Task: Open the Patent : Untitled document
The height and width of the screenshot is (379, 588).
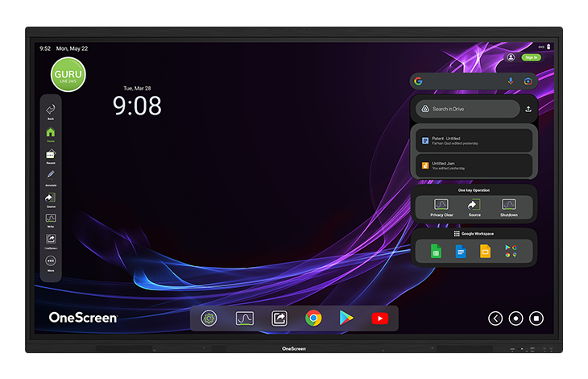Action: [x=474, y=141]
